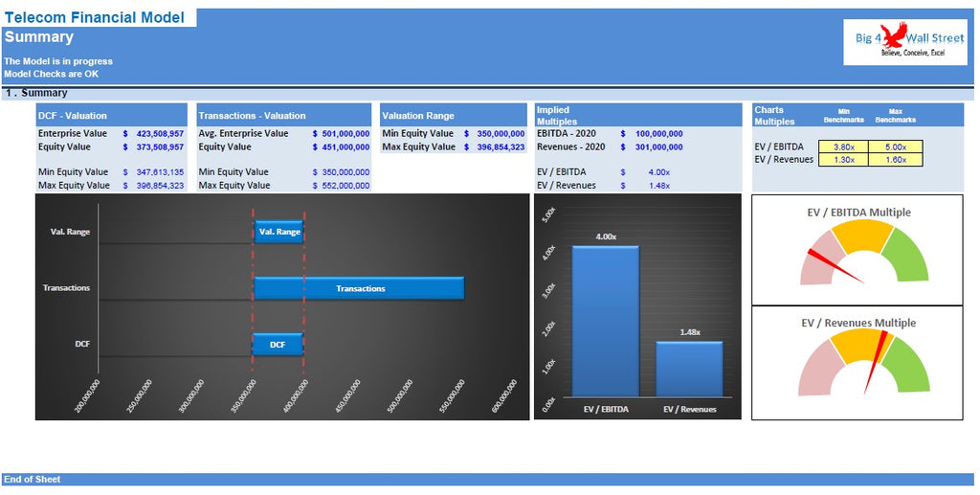This screenshot has height=495, width=980.
Task: Edit the EV / EBITDA min benchmark 3.80x cell
Action: [843, 146]
